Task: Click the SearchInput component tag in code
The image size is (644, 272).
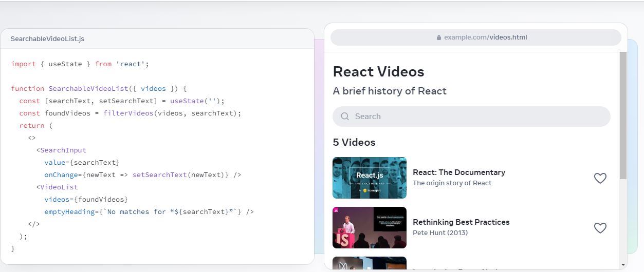Action: 63,150
